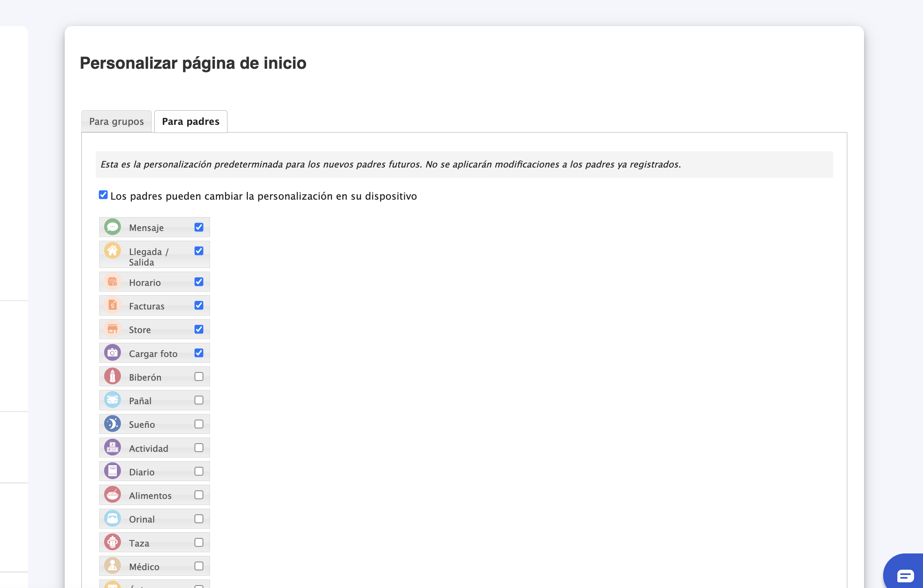Click the Alimentos bowl icon
923x588 pixels.
[x=112, y=494]
